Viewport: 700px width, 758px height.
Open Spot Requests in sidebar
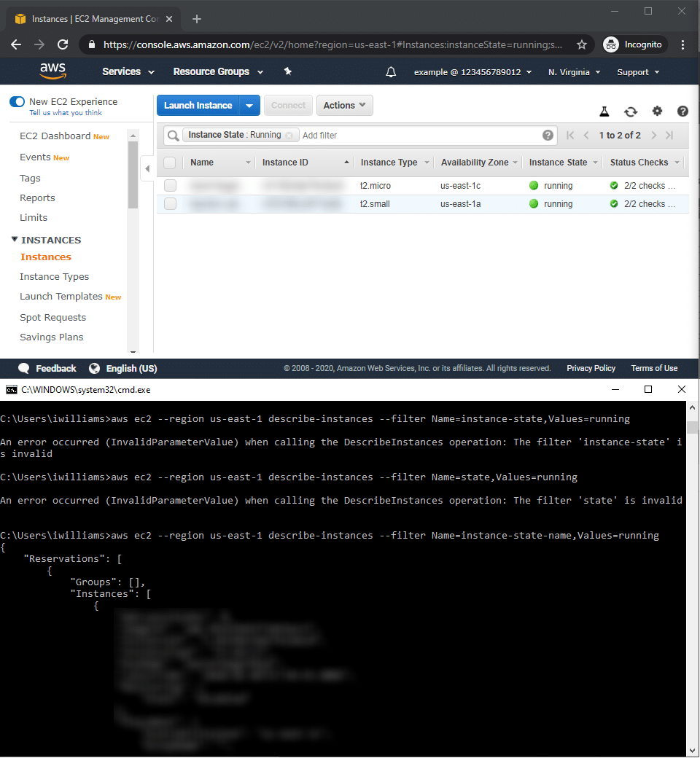pyautogui.click(x=52, y=318)
